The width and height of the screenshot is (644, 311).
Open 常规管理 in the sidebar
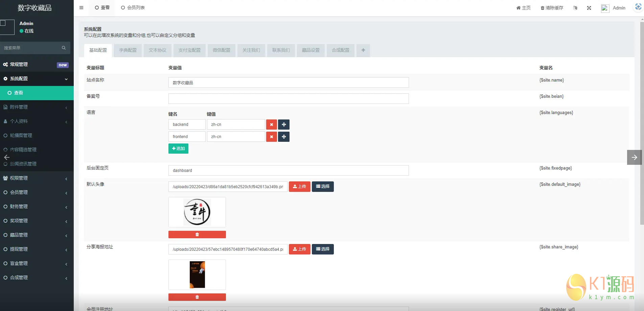coord(37,64)
